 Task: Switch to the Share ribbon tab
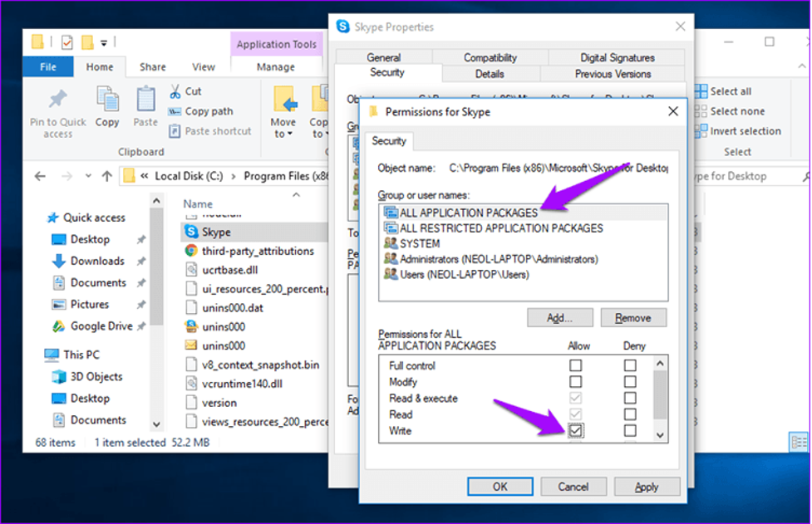[153, 66]
